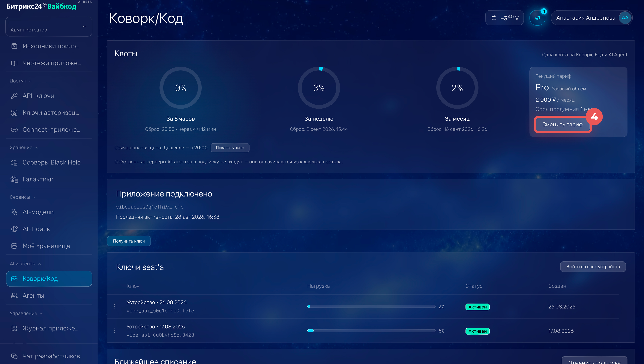644x364 pixels.
Task: Click the Получить ключ button
Action: [x=129, y=241]
